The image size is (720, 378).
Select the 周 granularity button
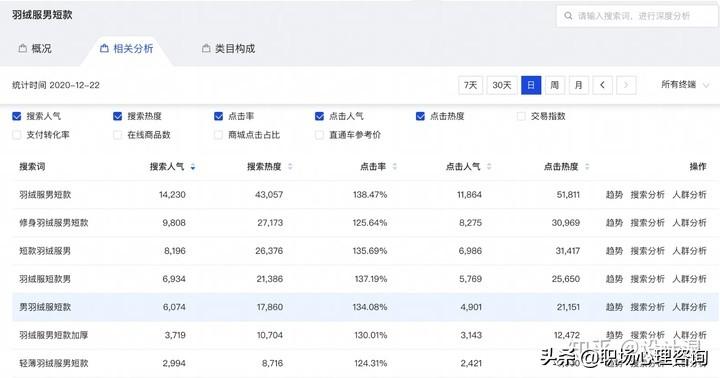(x=555, y=85)
